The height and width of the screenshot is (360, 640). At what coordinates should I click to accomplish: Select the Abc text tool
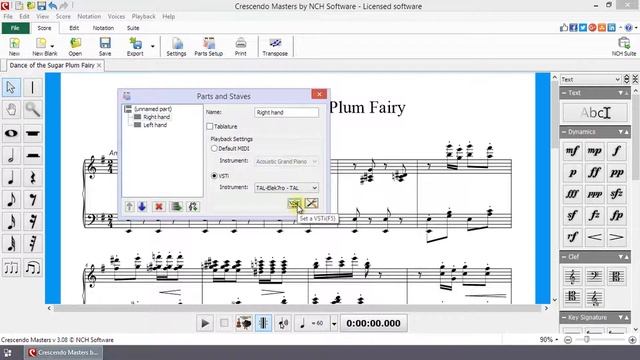click(x=595, y=113)
